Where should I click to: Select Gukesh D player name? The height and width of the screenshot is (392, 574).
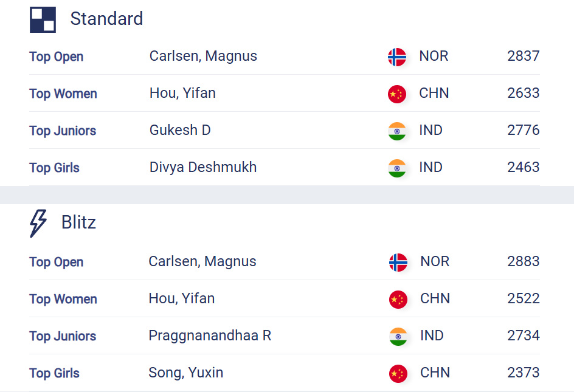(x=180, y=130)
